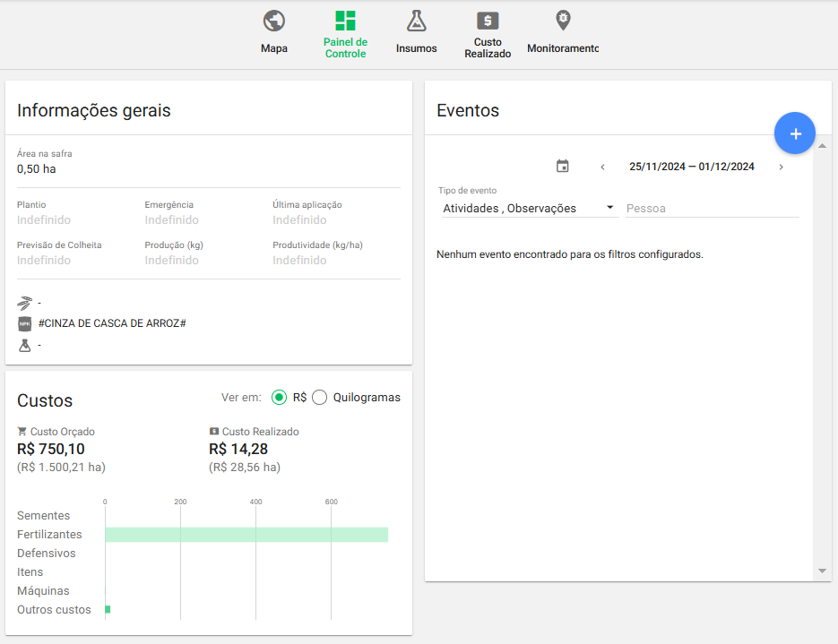The height and width of the screenshot is (644, 838).
Task: Go to previous week in Eventos
Action: 602,167
